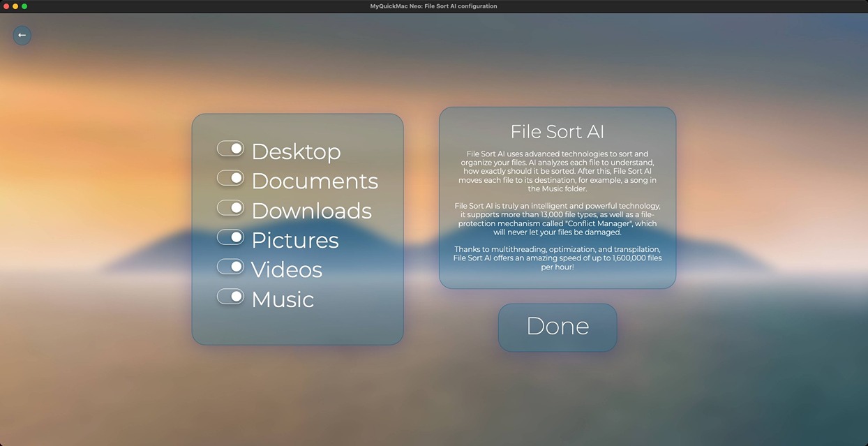The image size is (868, 446).
Task: Click the File Sort AI heading
Action: (557, 131)
